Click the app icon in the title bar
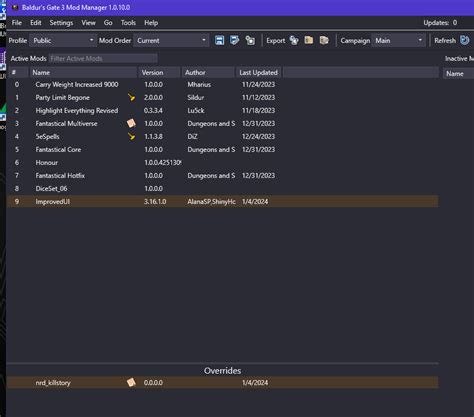 pyautogui.click(x=15, y=7)
